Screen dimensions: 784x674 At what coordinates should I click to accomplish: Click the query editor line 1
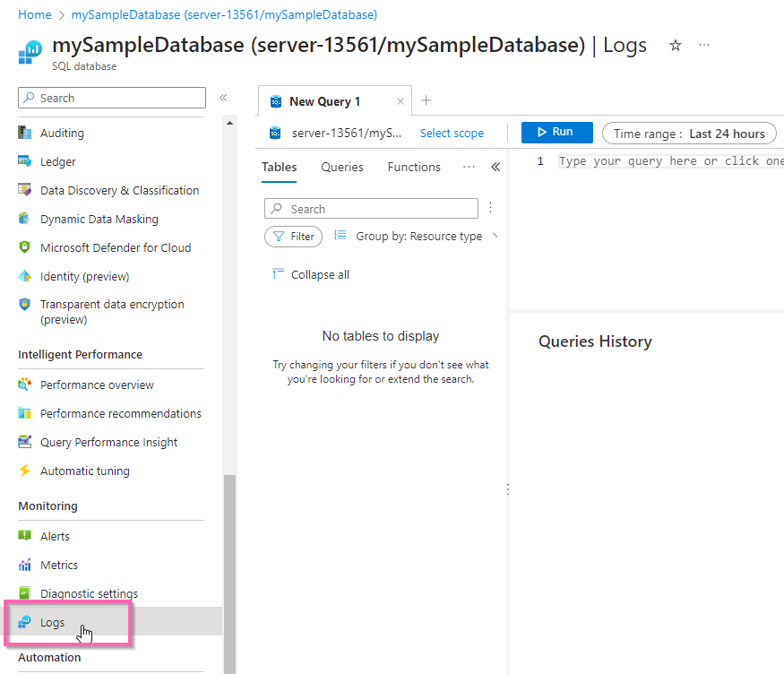click(x=671, y=161)
